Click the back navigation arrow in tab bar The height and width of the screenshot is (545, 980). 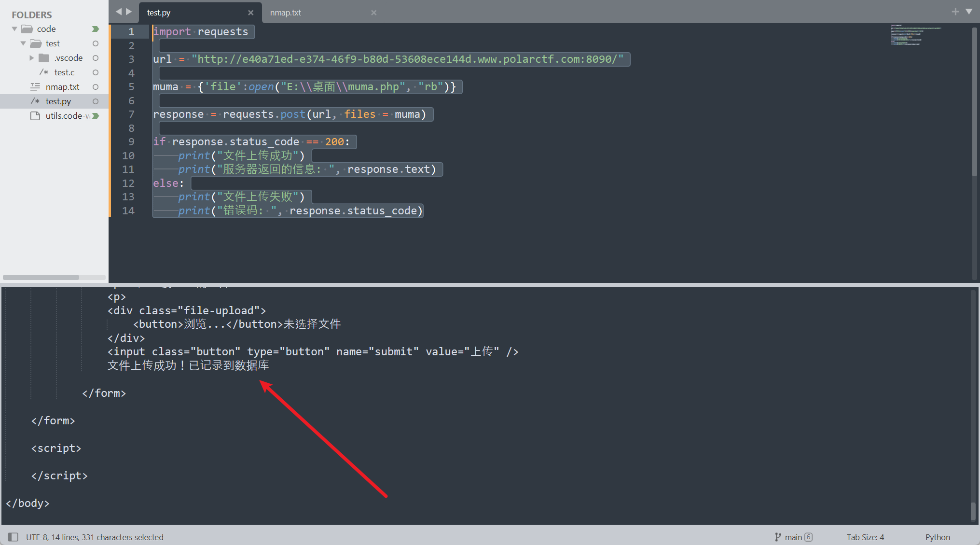point(119,12)
